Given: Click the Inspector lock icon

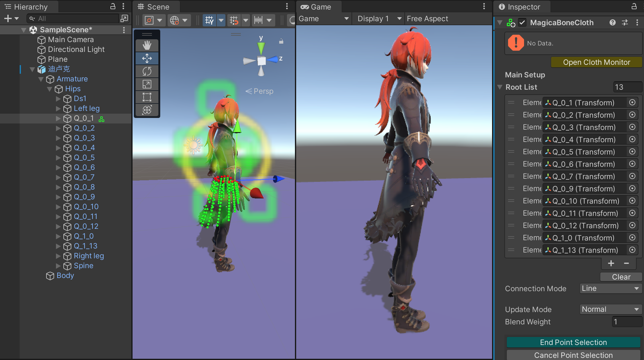Looking at the screenshot, I should coord(634,6).
